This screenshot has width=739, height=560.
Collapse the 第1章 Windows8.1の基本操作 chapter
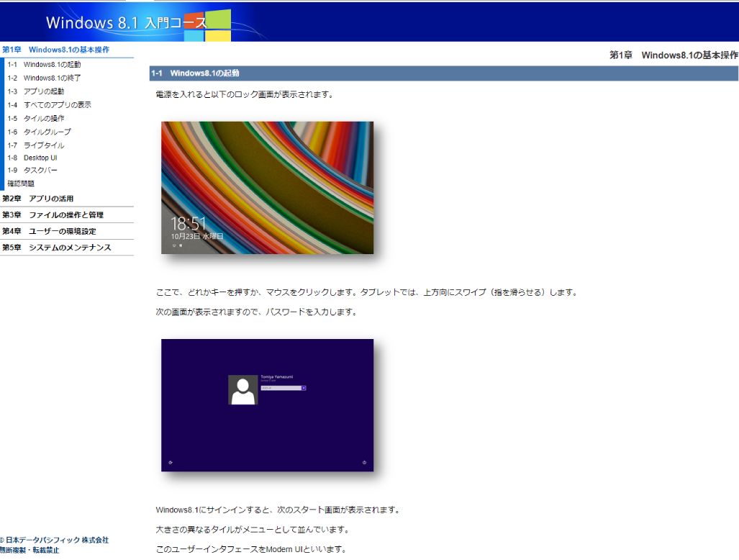point(55,50)
